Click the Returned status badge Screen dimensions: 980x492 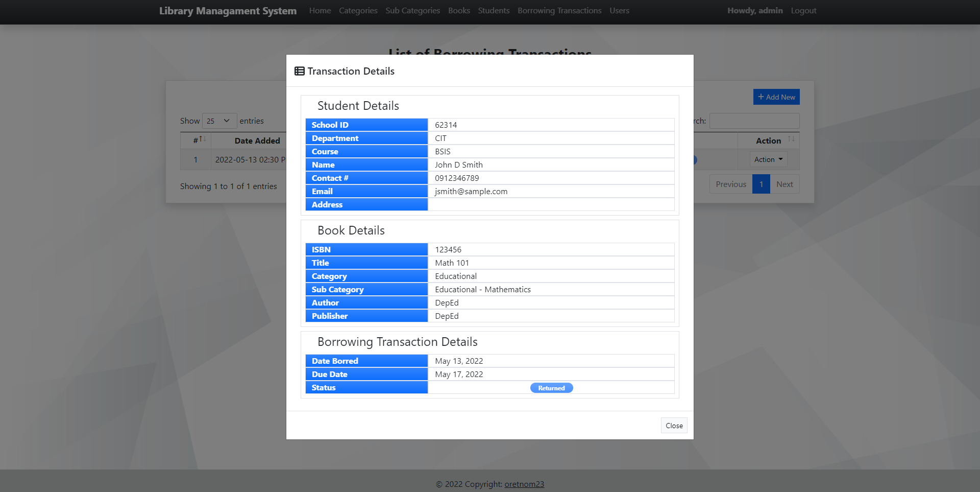coord(551,388)
